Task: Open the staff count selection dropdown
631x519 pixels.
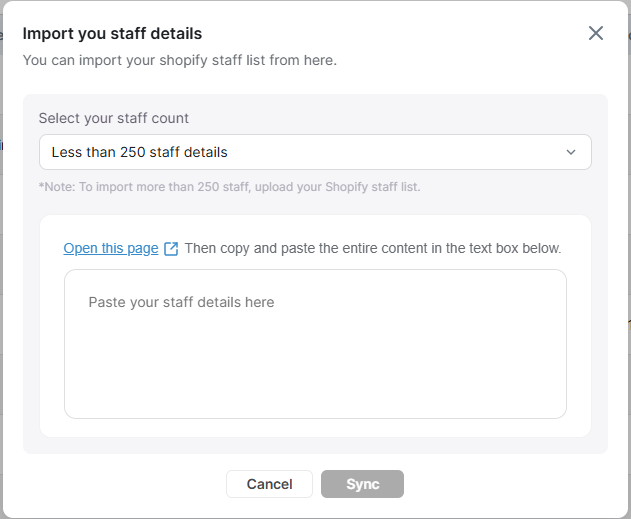Action: [315, 153]
